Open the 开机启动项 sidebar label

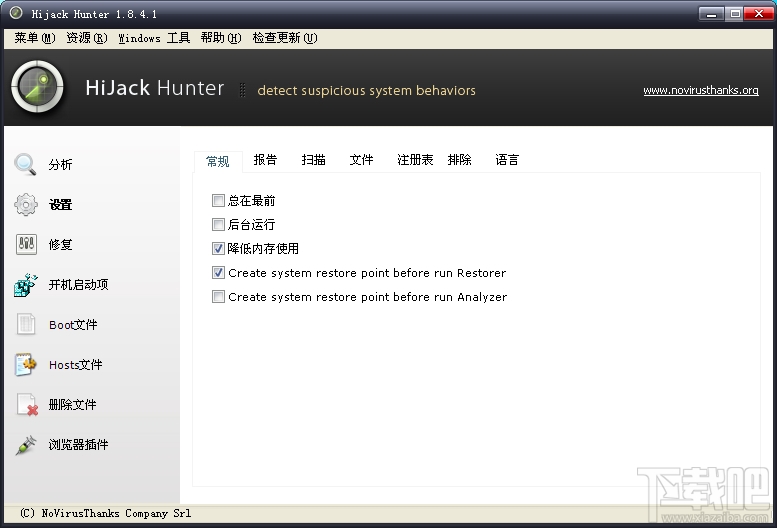pos(78,285)
